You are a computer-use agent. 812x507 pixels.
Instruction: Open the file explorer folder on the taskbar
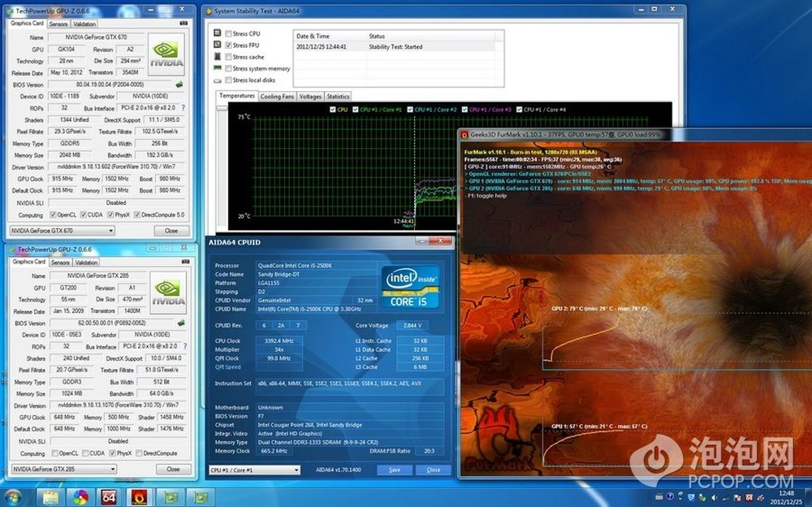pyautogui.click(x=50, y=498)
